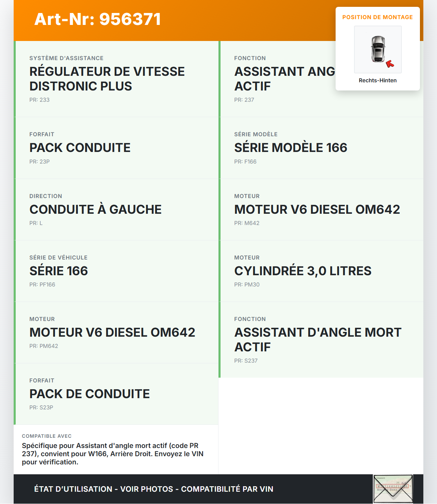Viewport: 437px width, 504px height.
Task: Click the car mounting position diagram
Action: (378, 50)
